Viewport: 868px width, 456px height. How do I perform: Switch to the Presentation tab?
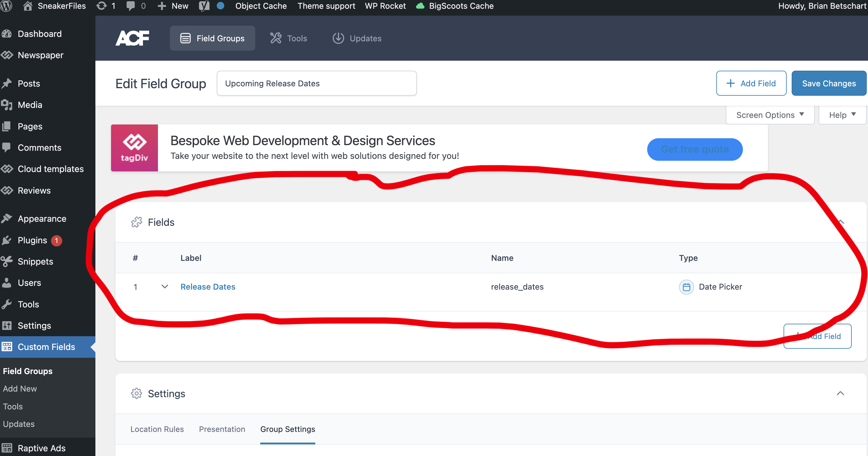[222, 429]
